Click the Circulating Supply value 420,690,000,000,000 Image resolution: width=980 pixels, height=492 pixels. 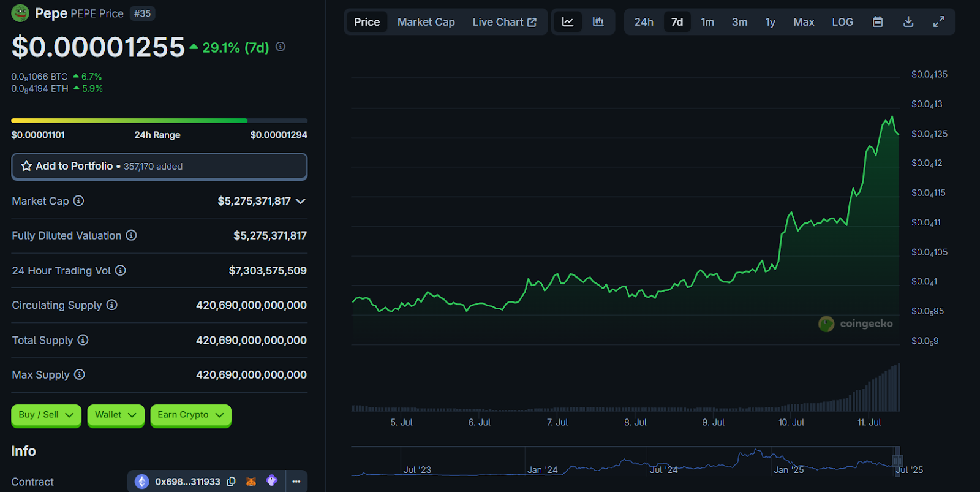pos(251,305)
